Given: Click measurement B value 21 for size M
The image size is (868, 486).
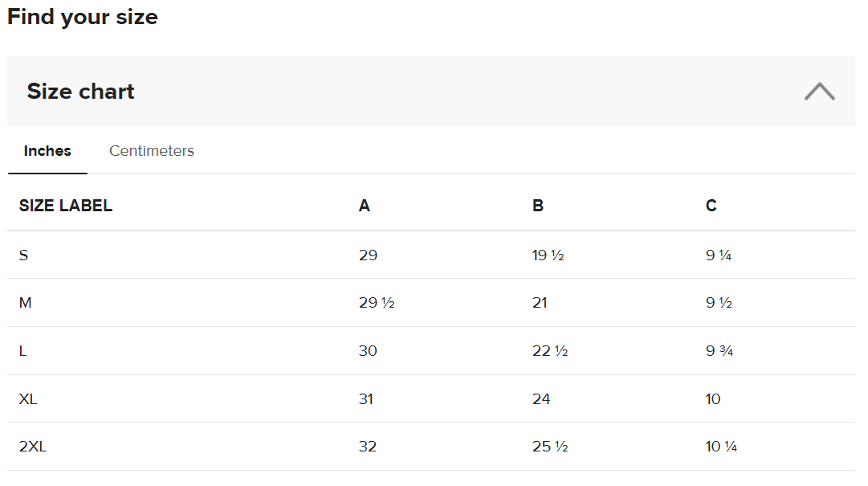Looking at the screenshot, I should [540, 303].
